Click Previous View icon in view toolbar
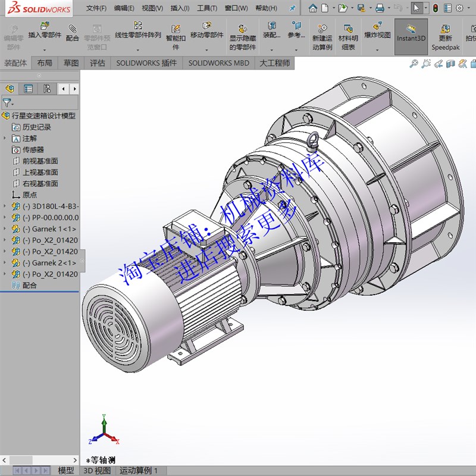This screenshot has height=476, width=476. coord(439,64)
